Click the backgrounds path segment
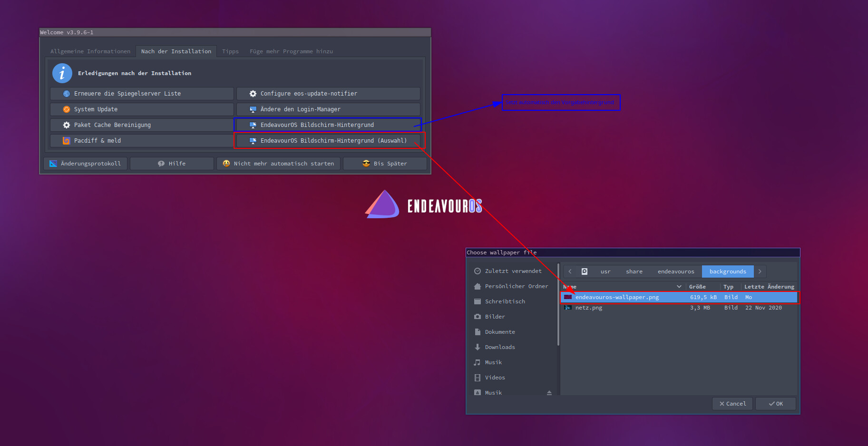The height and width of the screenshot is (446, 868). (x=728, y=271)
